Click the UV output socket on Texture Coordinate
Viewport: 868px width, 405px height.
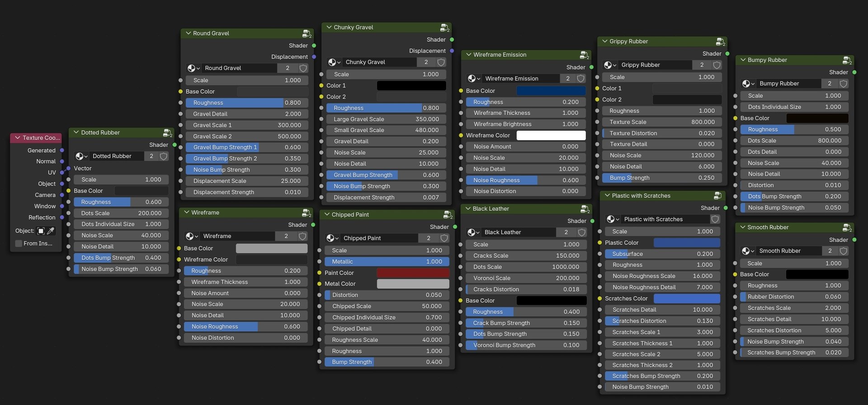(x=62, y=173)
